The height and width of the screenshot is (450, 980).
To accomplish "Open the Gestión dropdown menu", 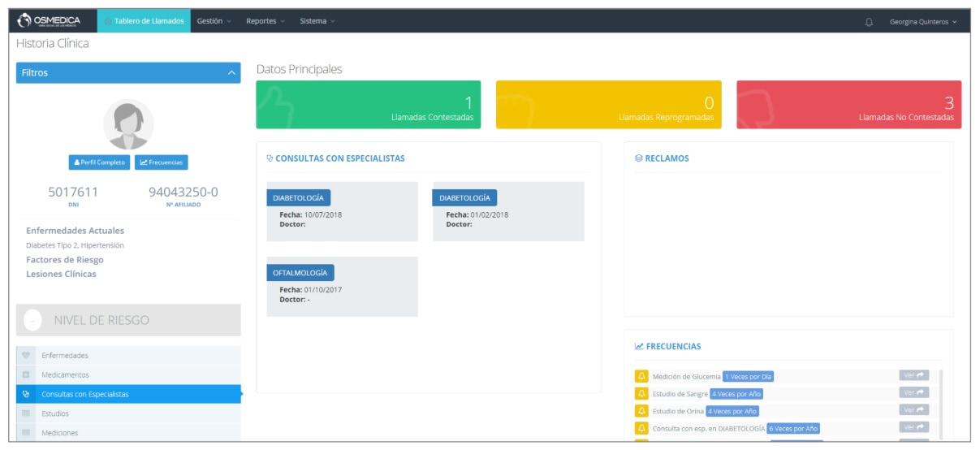I will pos(214,21).
